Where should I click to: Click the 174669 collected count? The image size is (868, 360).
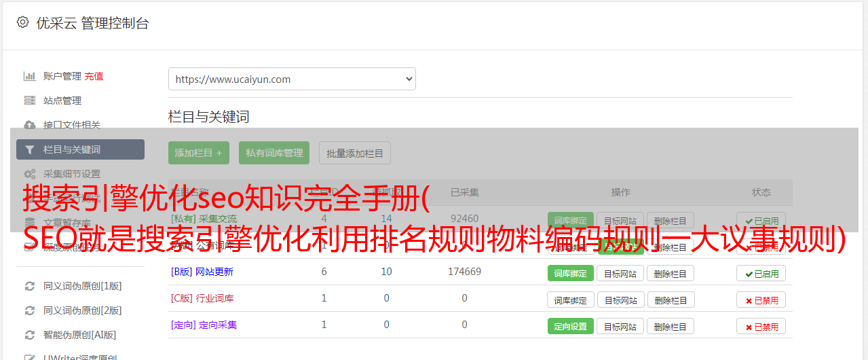(x=465, y=272)
